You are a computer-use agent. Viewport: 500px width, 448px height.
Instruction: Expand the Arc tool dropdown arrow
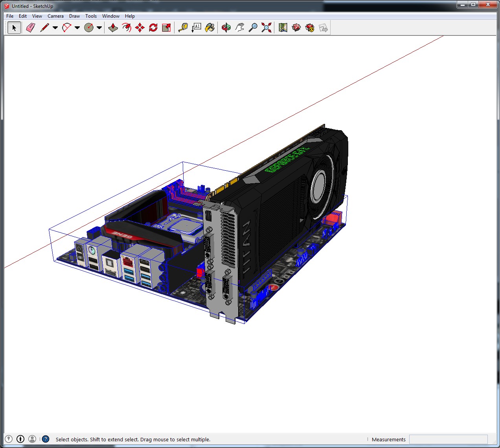pyautogui.click(x=77, y=28)
